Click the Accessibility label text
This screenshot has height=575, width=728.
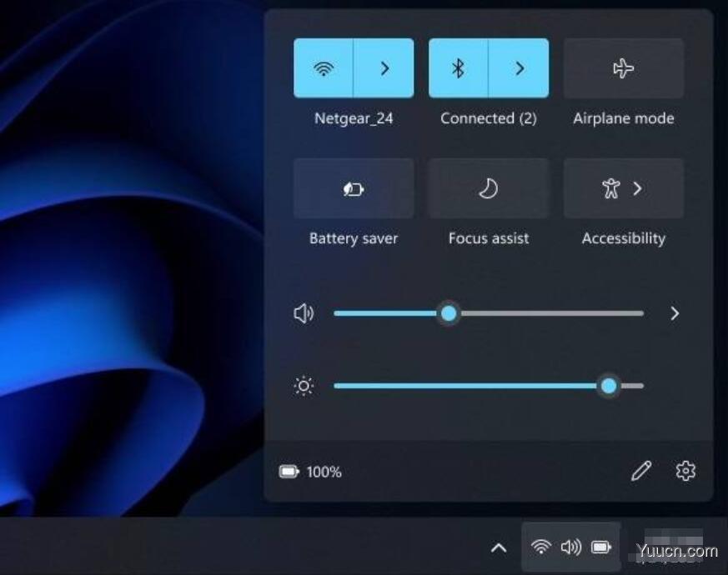point(624,238)
